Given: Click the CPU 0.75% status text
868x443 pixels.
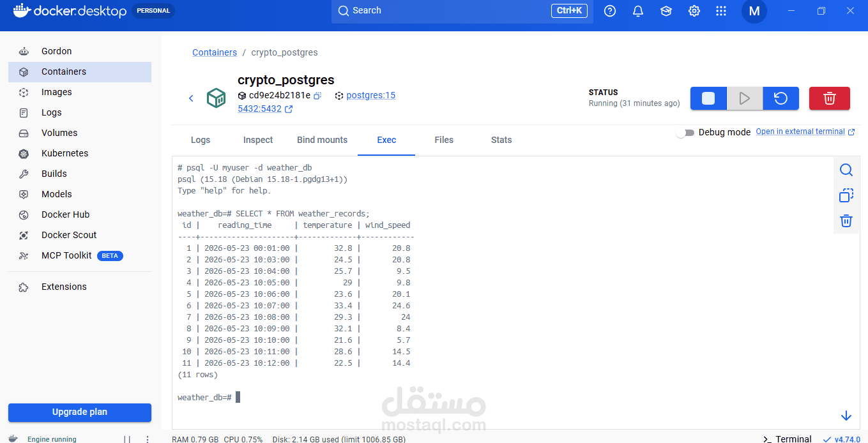Looking at the screenshot, I should pyautogui.click(x=243, y=439).
